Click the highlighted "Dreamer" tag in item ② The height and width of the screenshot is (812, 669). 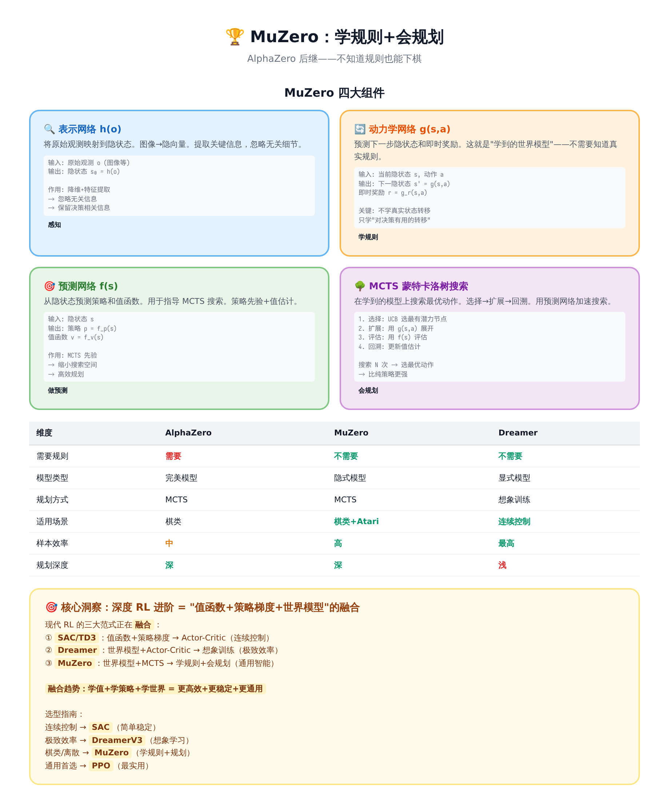pos(77,651)
